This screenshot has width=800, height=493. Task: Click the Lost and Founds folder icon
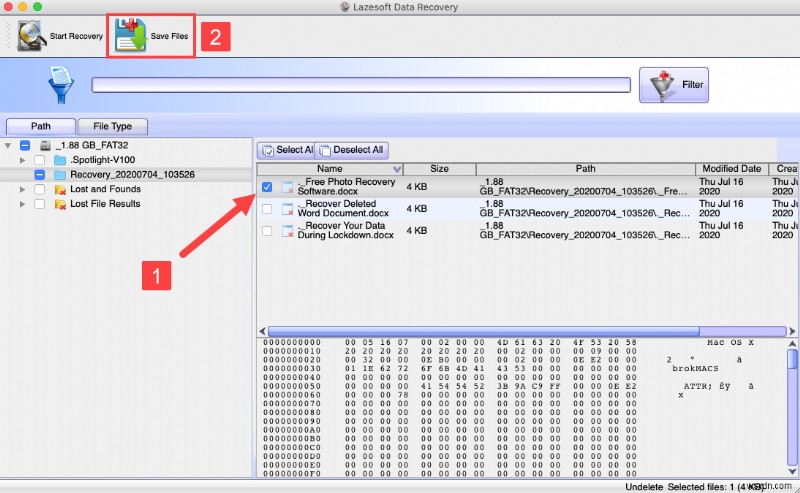click(60, 189)
